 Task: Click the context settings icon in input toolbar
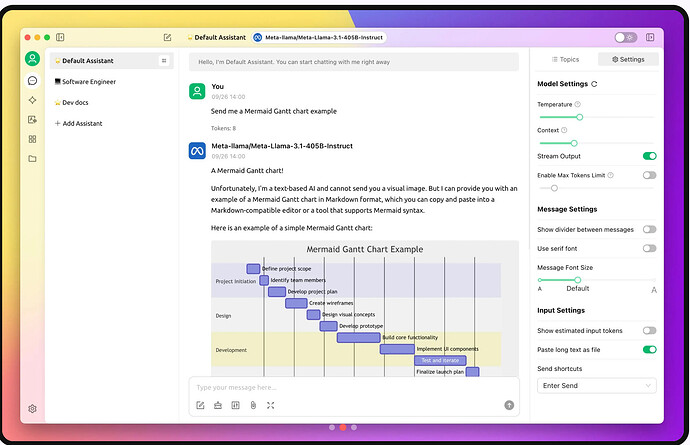click(x=235, y=405)
